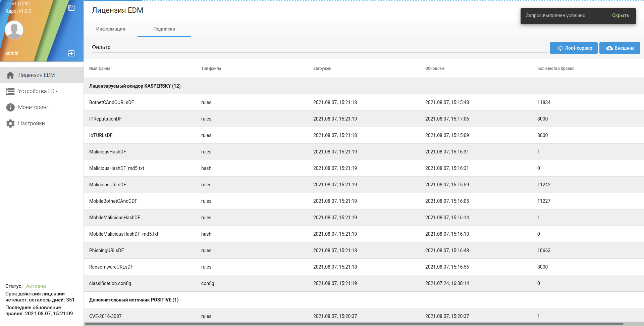Screen dimensions: 644x326
Task: Open the Информация tab
Action: [110, 29]
